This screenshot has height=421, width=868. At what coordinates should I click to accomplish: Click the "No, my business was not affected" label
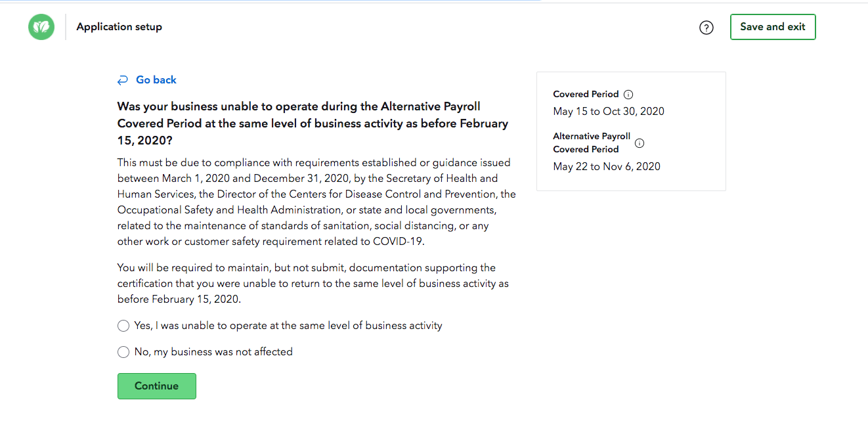coord(213,352)
